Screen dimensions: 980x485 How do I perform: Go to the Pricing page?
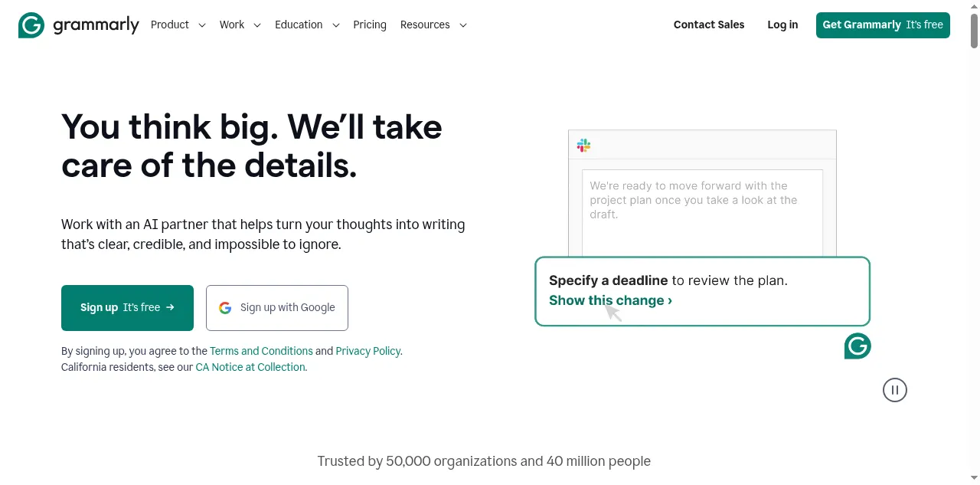[x=370, y=25]
